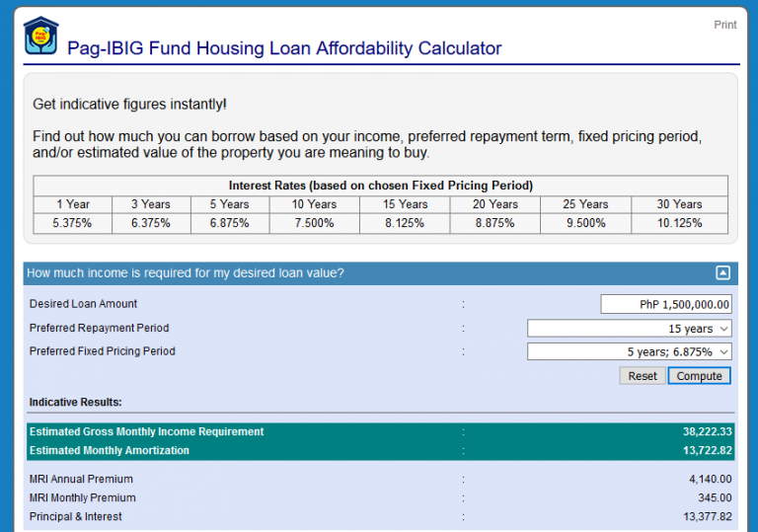This screenshot has height=532, width=758.
Task: Click the 7.500% rate cell
Action: [314, 223]
